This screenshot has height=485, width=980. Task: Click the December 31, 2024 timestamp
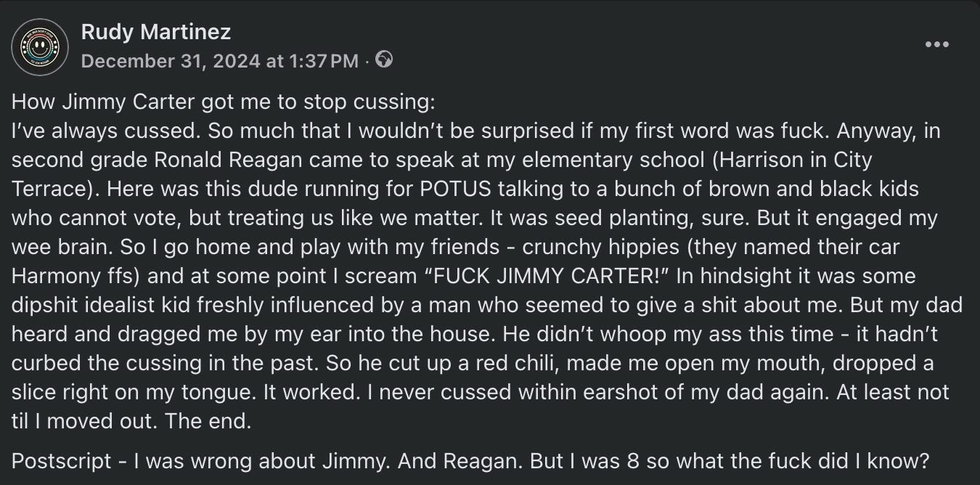point(219,61)
